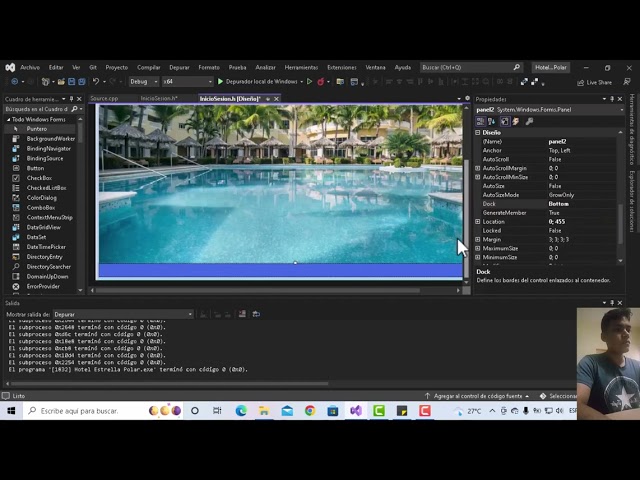Expand the AutoScrollMargin property

[478, 168]
